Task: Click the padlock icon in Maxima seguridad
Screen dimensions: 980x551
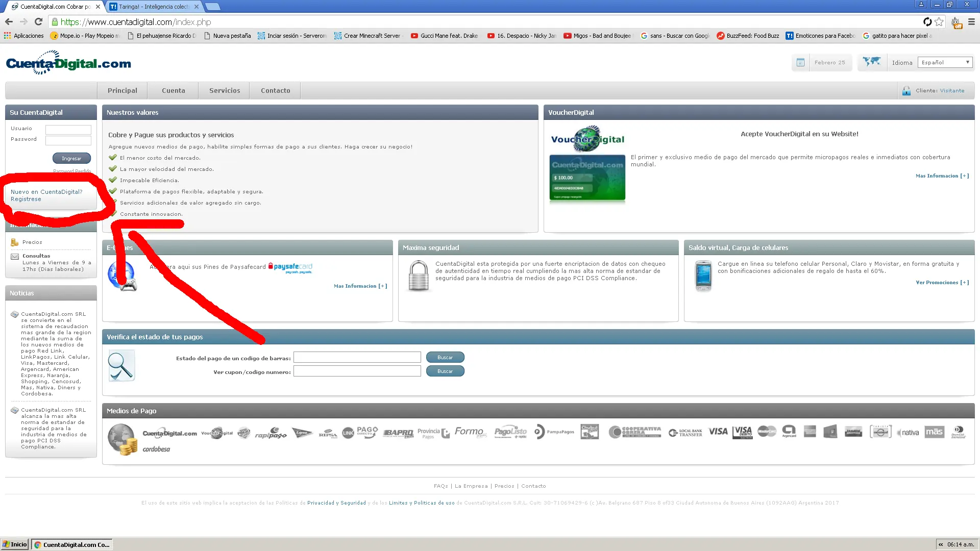Action: (x=419, y=275)
